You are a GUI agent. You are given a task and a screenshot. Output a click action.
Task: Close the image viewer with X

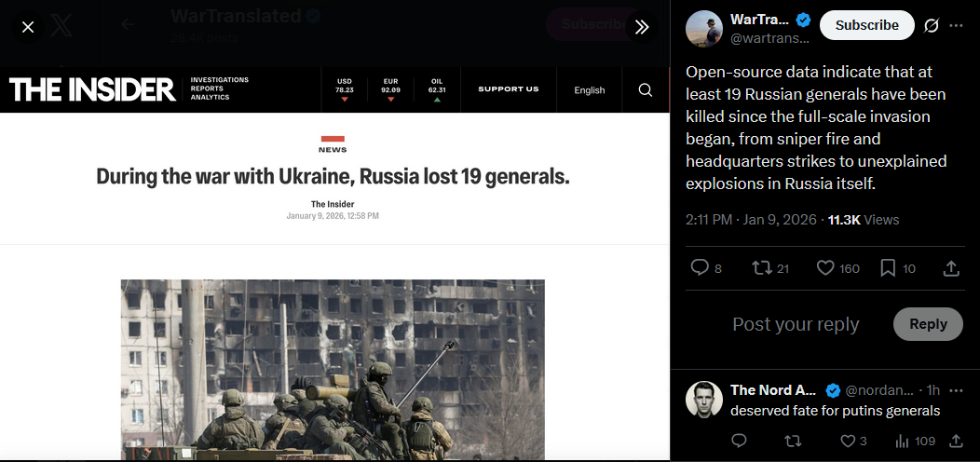[28, 27]
